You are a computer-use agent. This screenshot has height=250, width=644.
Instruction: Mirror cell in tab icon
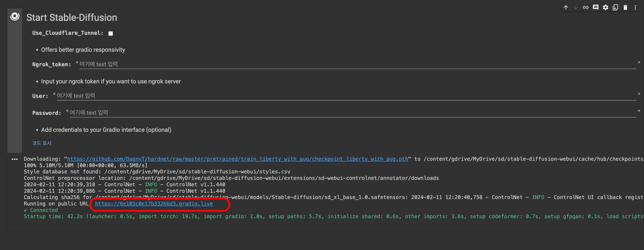click(x=615, y=8)
